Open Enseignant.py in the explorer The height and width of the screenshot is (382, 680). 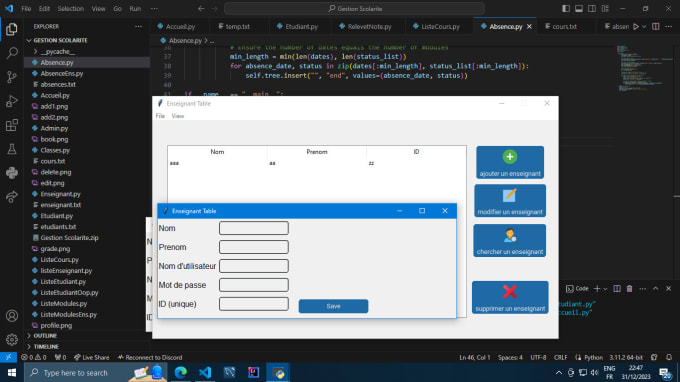point(60,194)
